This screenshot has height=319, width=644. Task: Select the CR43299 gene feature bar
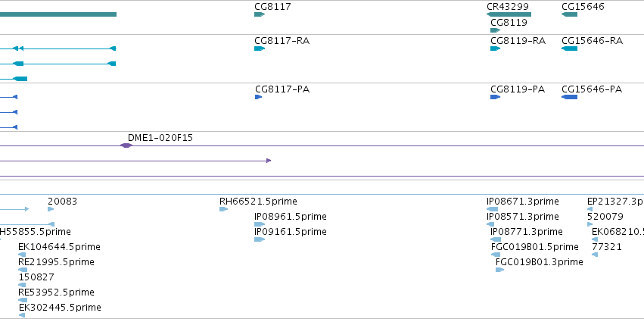pos(509,14)
